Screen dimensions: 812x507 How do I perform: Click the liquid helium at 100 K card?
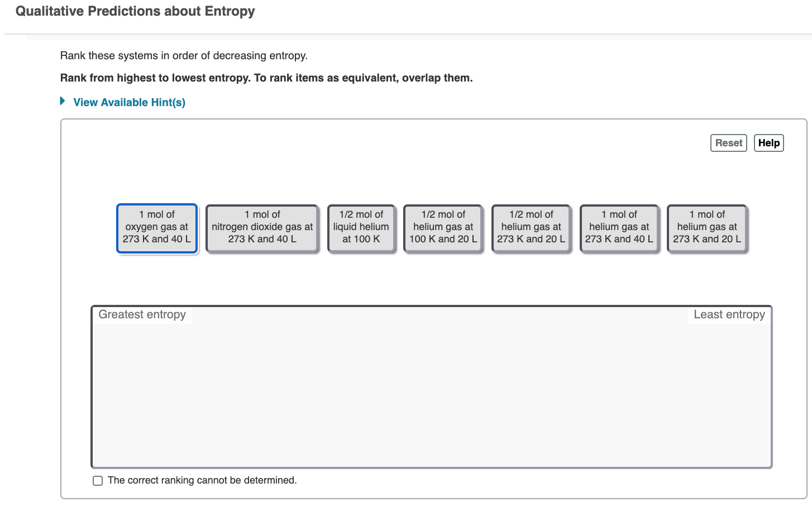[361, 227]
